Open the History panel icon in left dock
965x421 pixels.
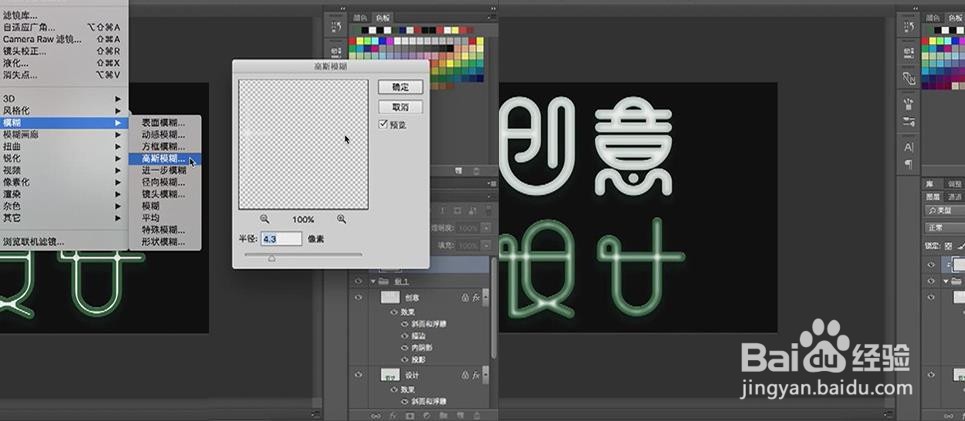point(336,26)
